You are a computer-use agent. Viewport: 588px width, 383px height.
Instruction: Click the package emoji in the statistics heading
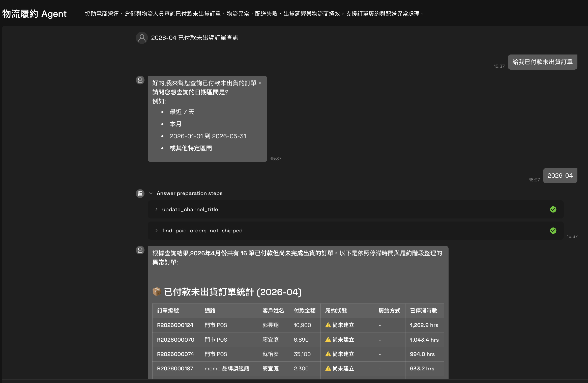(x=157, y=292)
